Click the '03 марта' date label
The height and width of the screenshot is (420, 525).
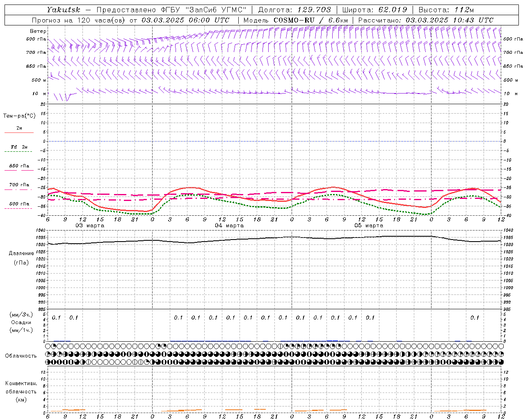tap(90, 226)
